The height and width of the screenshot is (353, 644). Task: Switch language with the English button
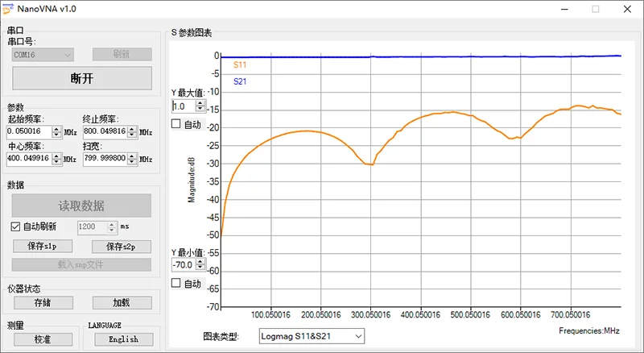124,339
